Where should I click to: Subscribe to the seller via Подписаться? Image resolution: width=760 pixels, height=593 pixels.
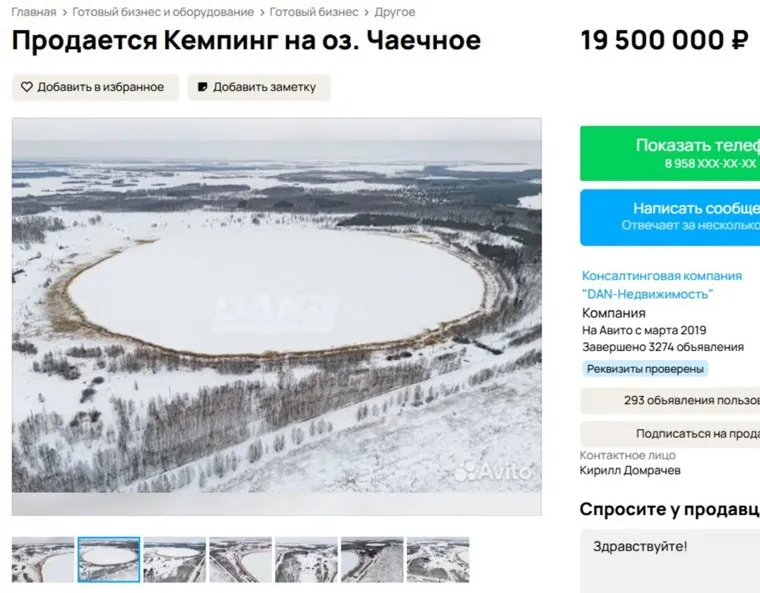click(x=670, y=433)
